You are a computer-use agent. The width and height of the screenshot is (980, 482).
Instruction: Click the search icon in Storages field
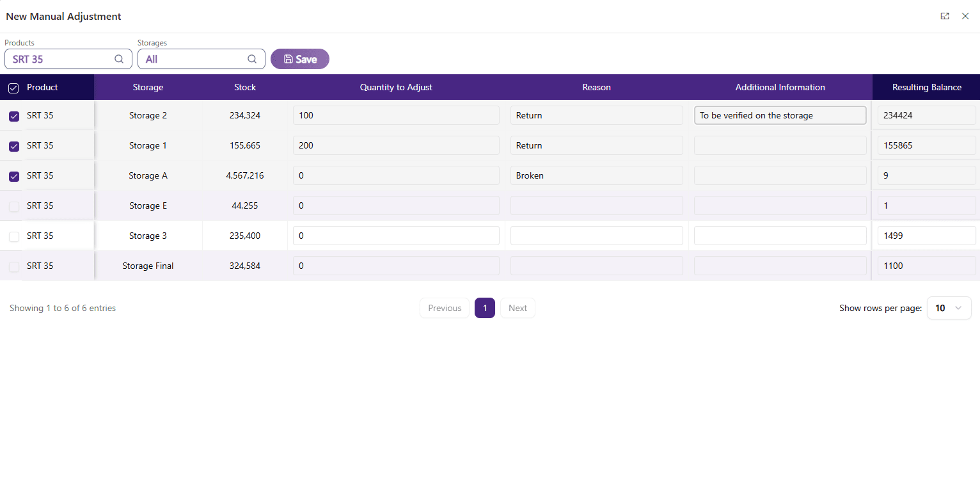pos(252,59)
